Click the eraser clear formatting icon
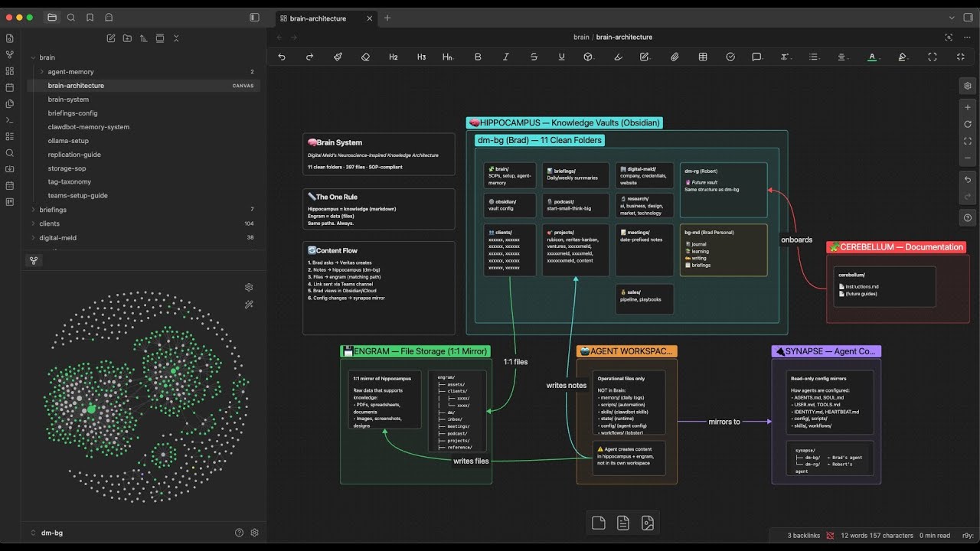980x551 pixels. tap(365, 57)
